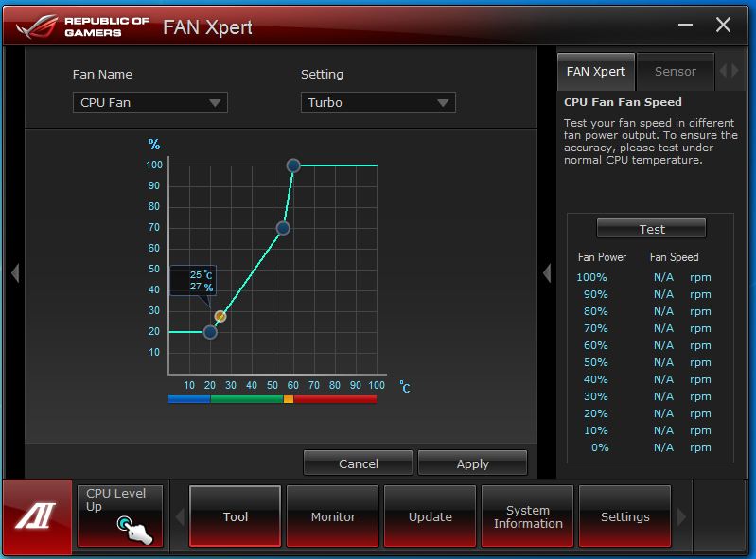Switch to the Sensor tab
Viewport: 756px width, 559px height.
tap(675, 72)
